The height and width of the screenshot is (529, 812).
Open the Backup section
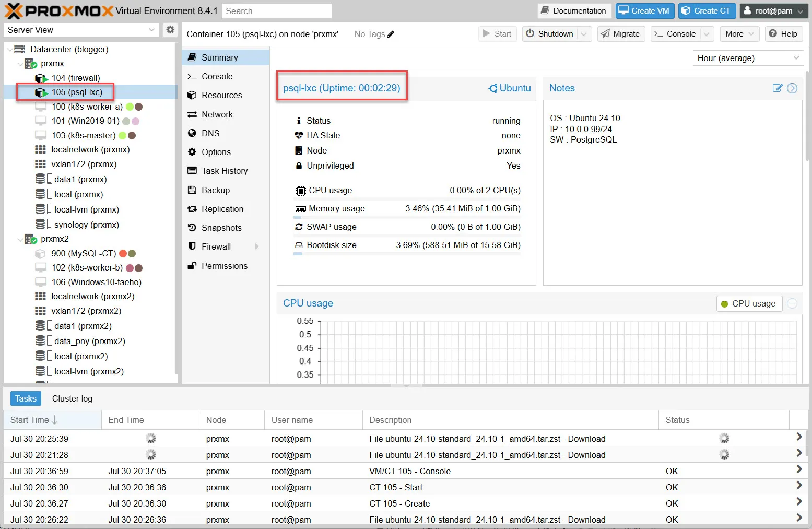(x=215, y=190)
